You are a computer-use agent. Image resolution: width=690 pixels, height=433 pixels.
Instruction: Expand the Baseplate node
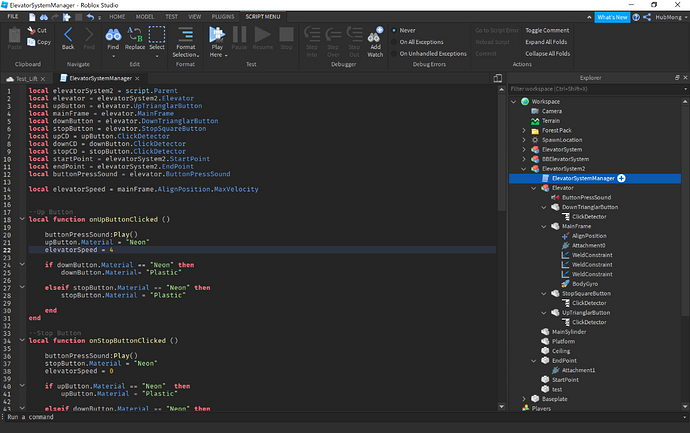(524, 399)
